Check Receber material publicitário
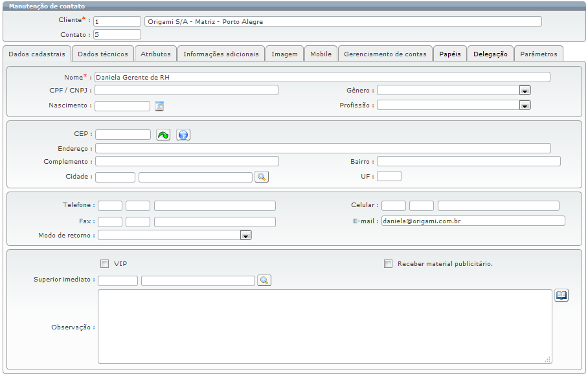This screenshot has width=588, height=376. 389,263
